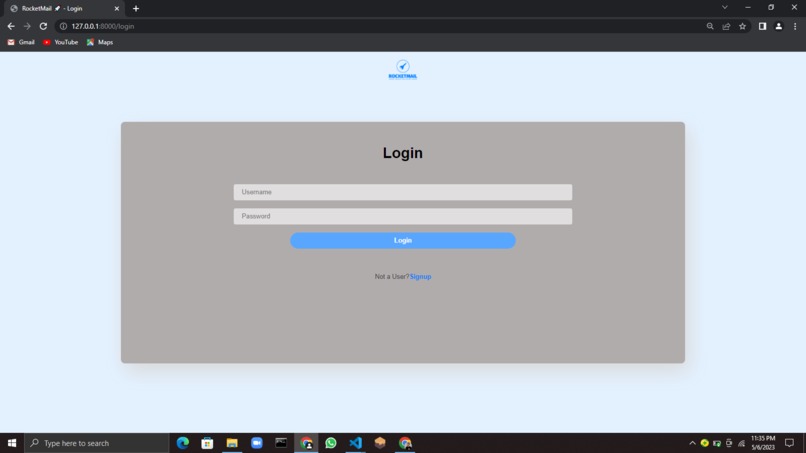Launch Microsoft Edge from taskbar
806x453 pixels.
click(x=182, y=443)
